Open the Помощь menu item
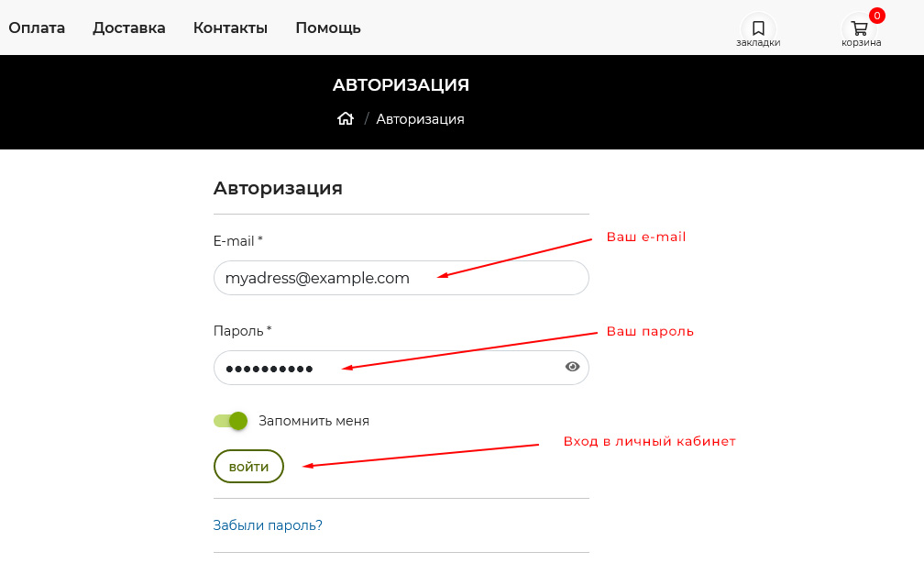Screen dimensions: 924x574 328,28
